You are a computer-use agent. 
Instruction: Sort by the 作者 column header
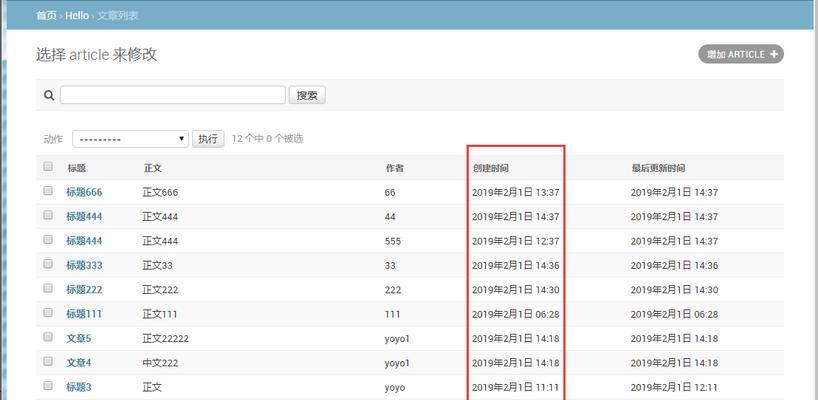click(x=394, y=168)
